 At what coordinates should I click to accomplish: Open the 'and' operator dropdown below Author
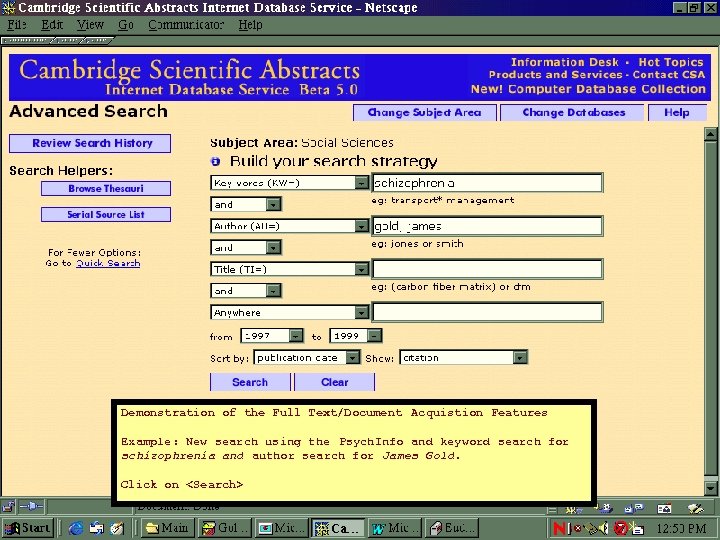point(273,248)
